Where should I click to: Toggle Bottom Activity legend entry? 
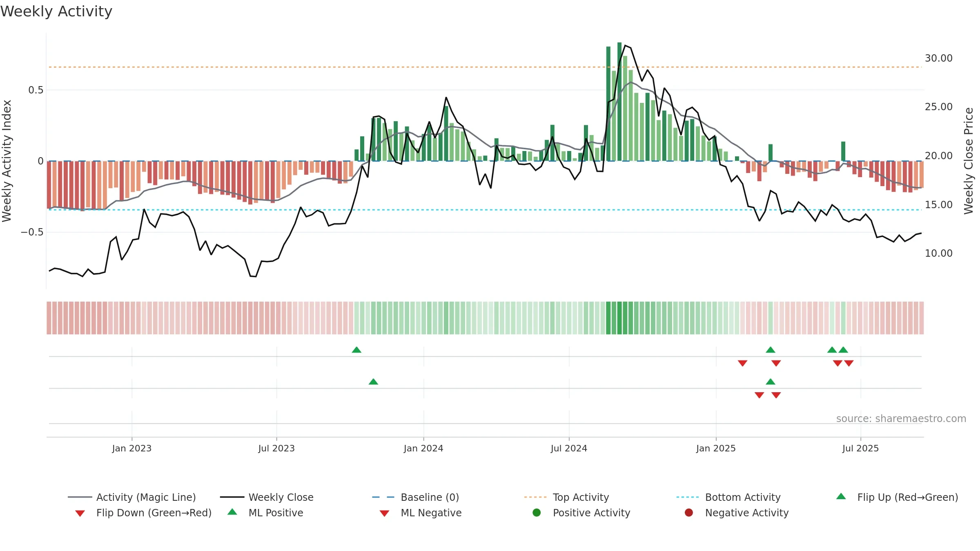point(728,497)
